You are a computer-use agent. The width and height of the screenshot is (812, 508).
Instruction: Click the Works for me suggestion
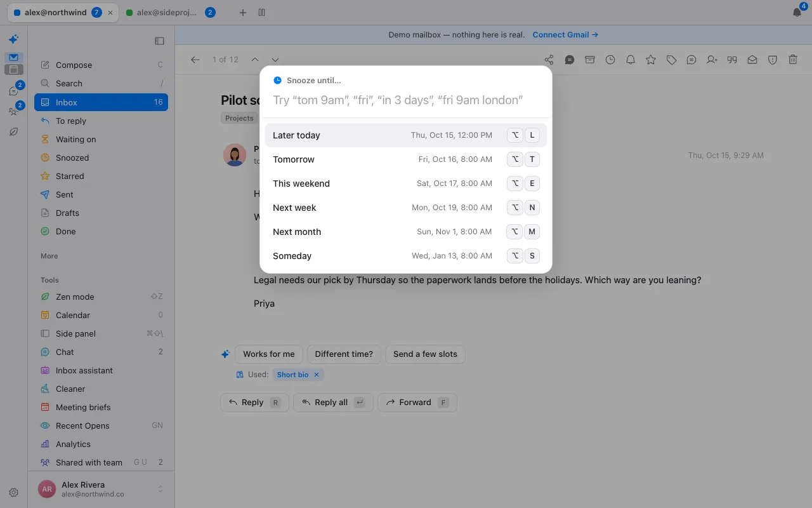(269, 354)
